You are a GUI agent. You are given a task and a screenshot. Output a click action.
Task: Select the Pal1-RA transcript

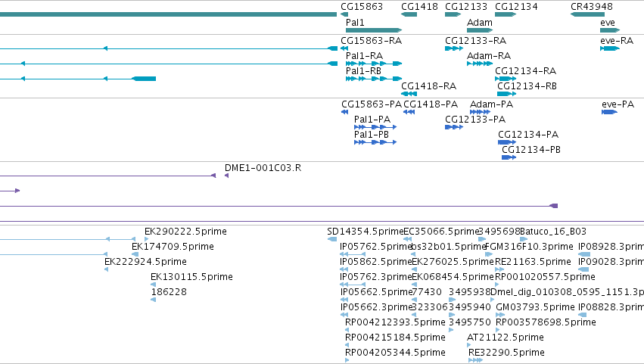coord(364,55)
